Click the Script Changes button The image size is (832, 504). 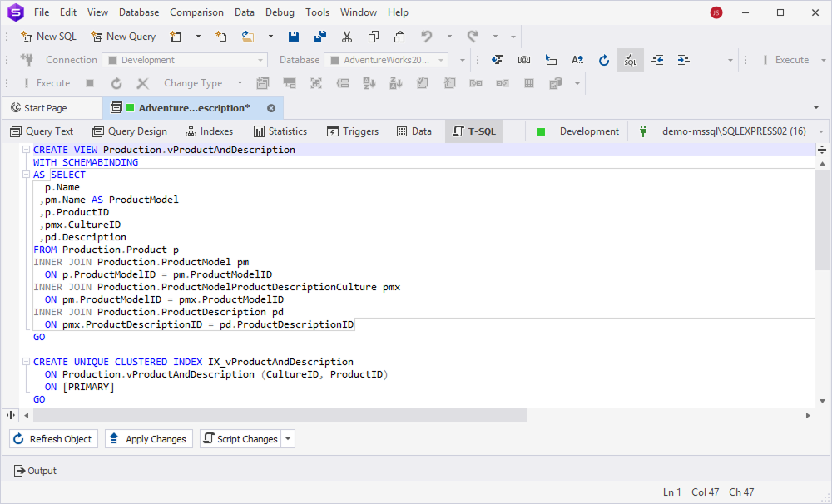[241, 439]
